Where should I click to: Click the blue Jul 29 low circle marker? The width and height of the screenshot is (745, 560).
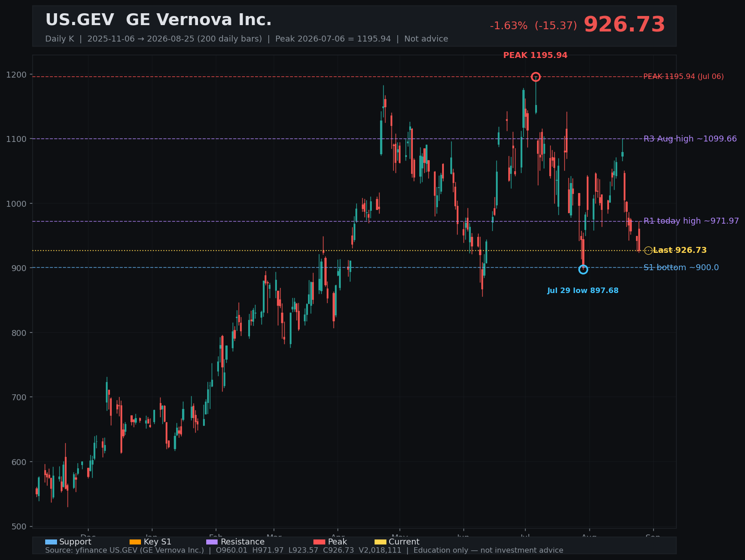pos(583,269)
